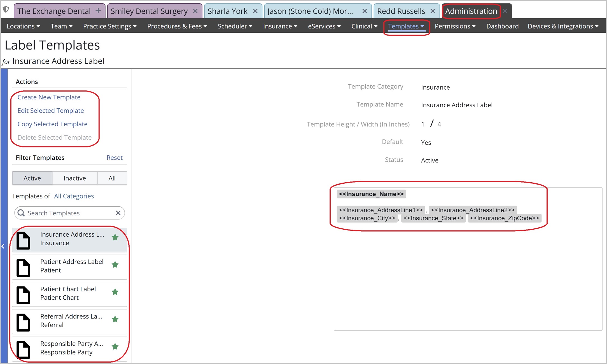Image resolution: width=607 pixels, height=364 pixels.
Task: Switch to the Redd Russells tab
Action: click(x=401, y=11)
